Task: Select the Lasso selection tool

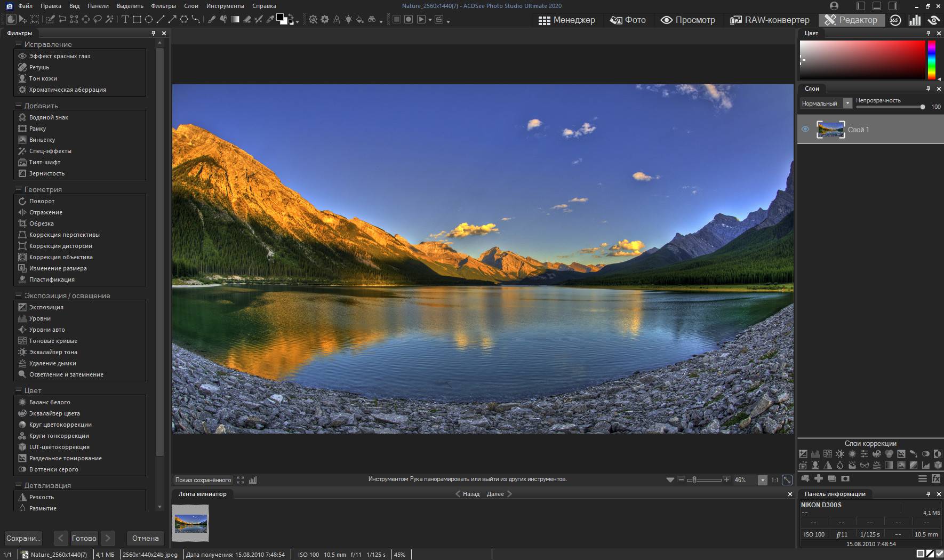Action: pyautogui.click(x=97, y=19)
